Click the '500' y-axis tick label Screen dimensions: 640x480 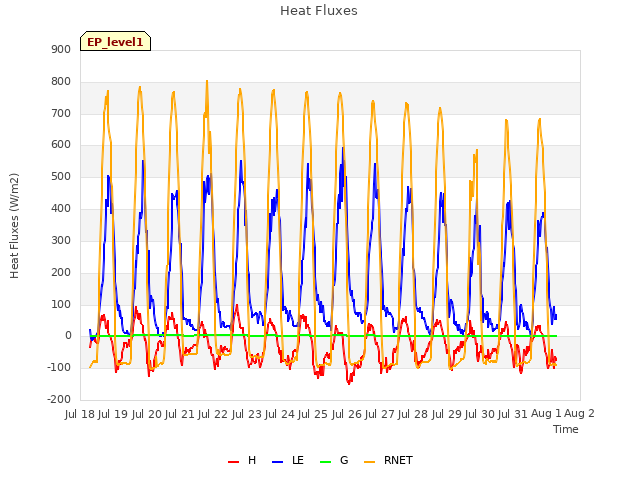tap(61, 176)
